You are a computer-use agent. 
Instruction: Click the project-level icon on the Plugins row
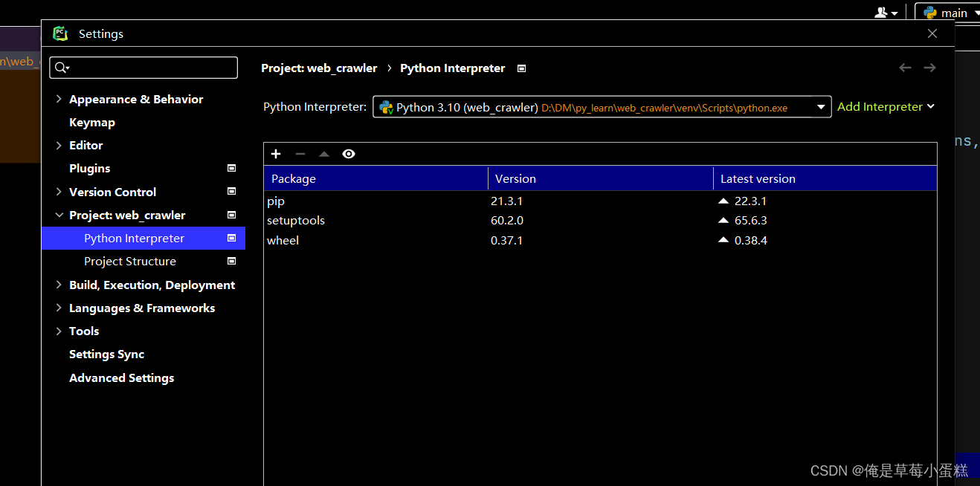coord(231,169)
